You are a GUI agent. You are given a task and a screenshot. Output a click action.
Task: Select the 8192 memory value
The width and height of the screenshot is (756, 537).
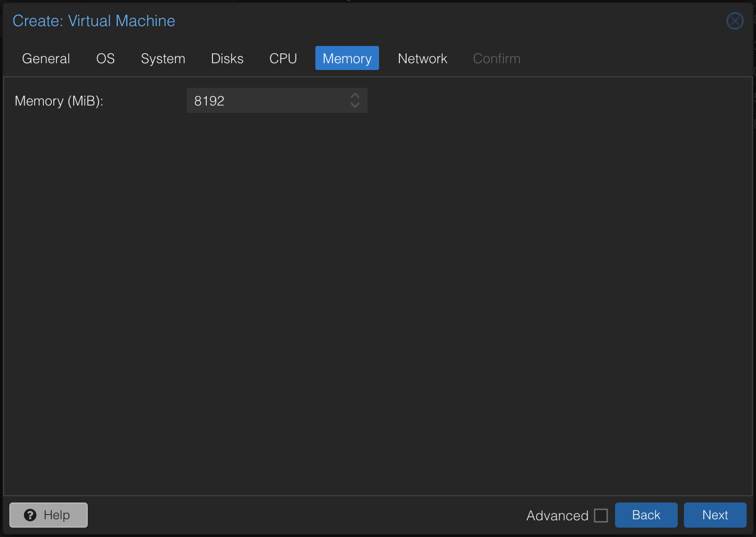(210, 100)
